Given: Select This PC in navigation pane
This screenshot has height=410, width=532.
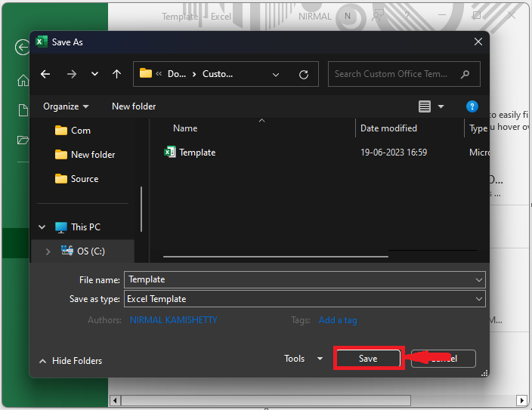Looking at the screenshot, I should click(x=78, y=227).
